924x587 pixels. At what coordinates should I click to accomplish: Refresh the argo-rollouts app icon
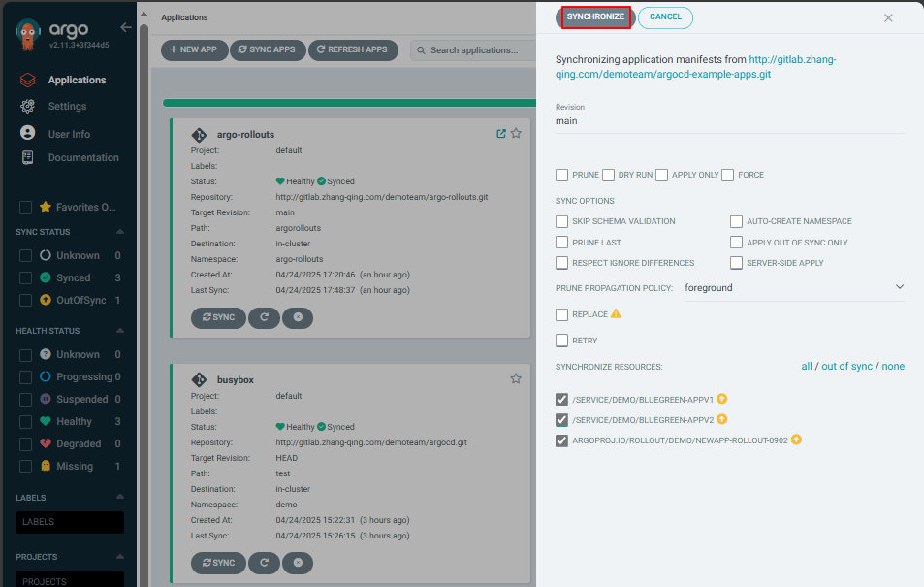pos(264,317)
